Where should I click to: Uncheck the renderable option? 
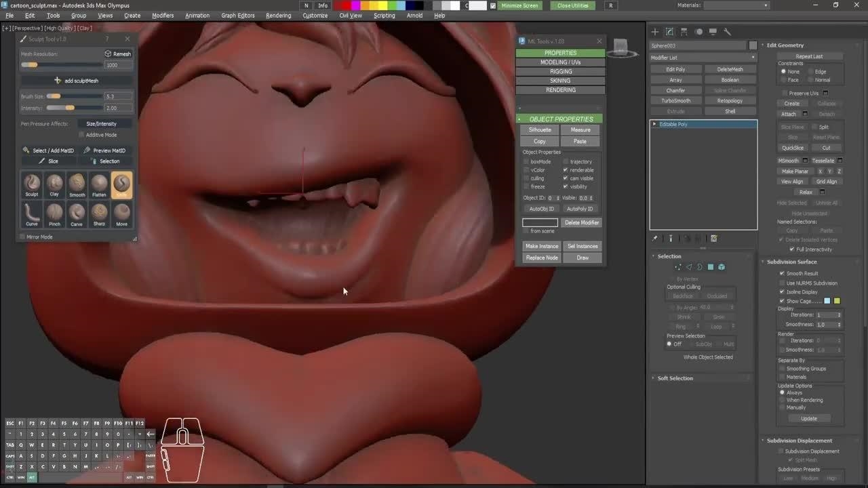pyautogui.click(x=566, y=170)
